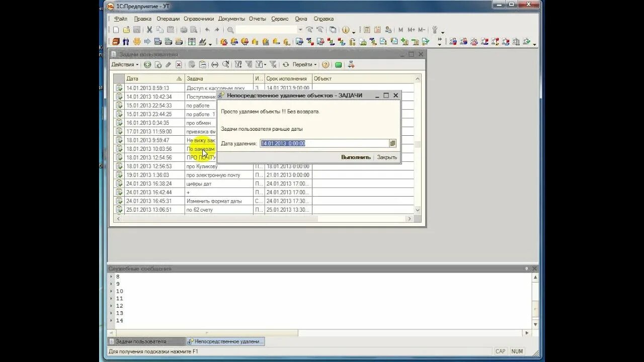Viewport: 644px width, 362px height.
Task: Click the red X delete-mark icon
Action: tap(178, 64)
